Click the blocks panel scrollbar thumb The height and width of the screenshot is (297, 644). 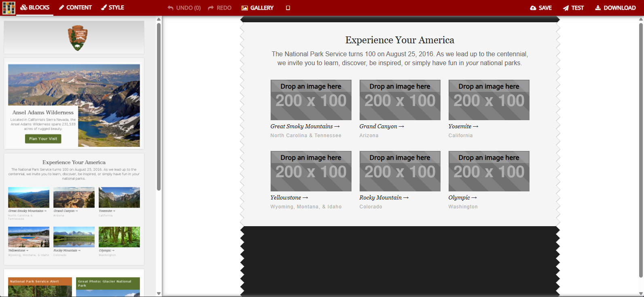(x=159, y=106)
